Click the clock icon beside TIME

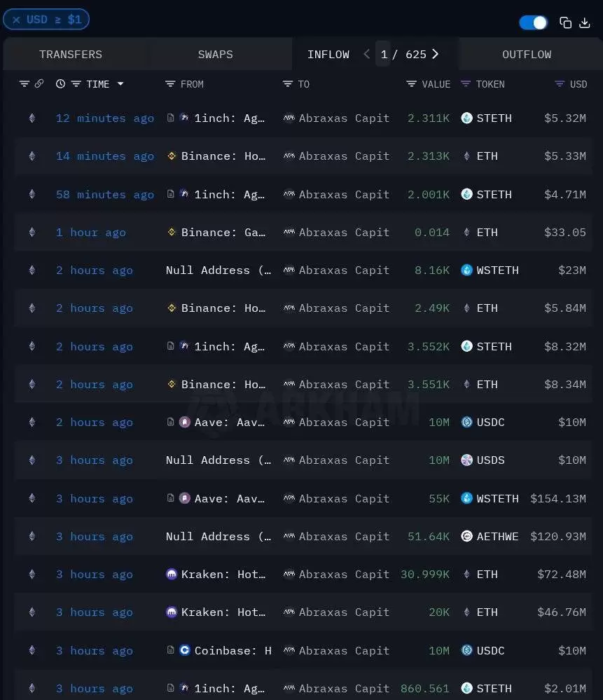coord(61,83)
